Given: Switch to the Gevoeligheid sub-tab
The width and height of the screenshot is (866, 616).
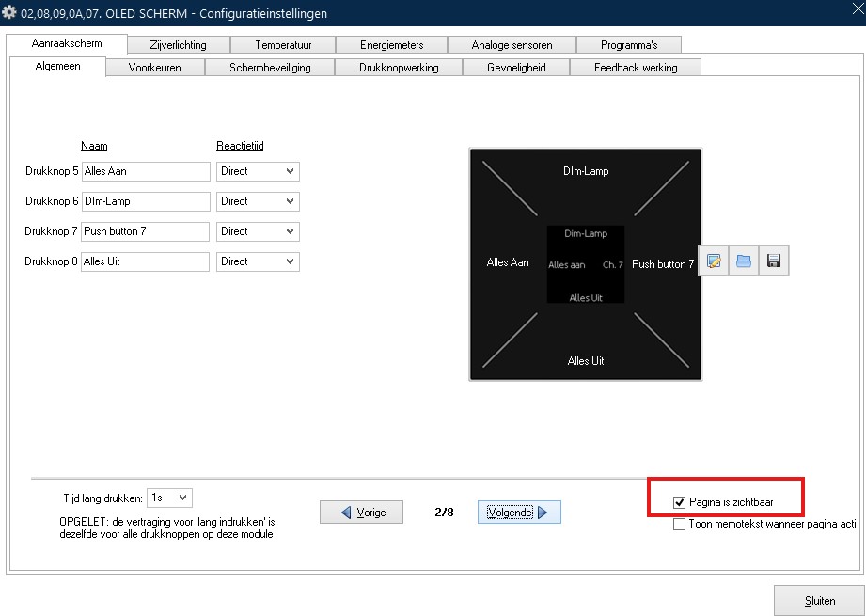Looking at the screenshot, I should tap(516, 68).
